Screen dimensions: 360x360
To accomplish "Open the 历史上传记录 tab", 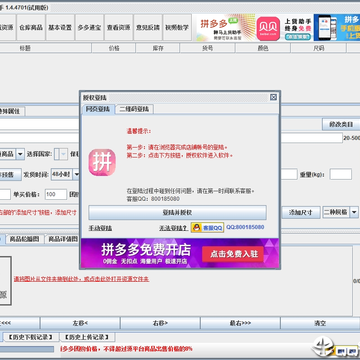I will coord(87,337).
